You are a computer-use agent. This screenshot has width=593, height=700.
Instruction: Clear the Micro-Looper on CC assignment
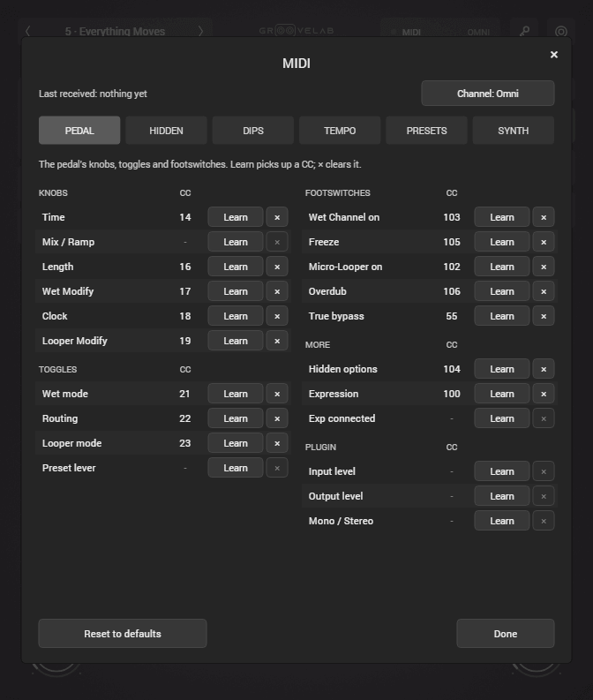pos(544,267)
